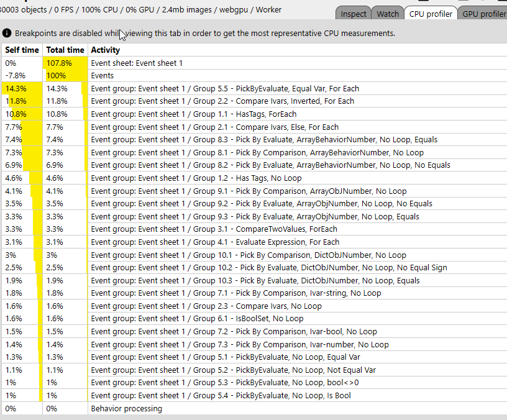This screenshot has height=420, width=507.
Task: Select Group 8.3 ArrayBehaviorNumber Equals row
Action: [x=255, y=139]
